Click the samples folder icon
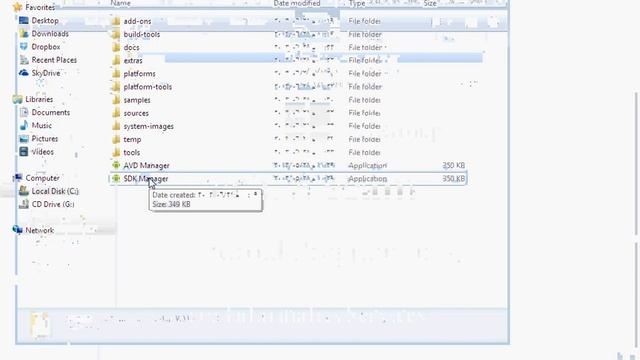This screenshot has width=640, height=360. [x=116, y=100]
